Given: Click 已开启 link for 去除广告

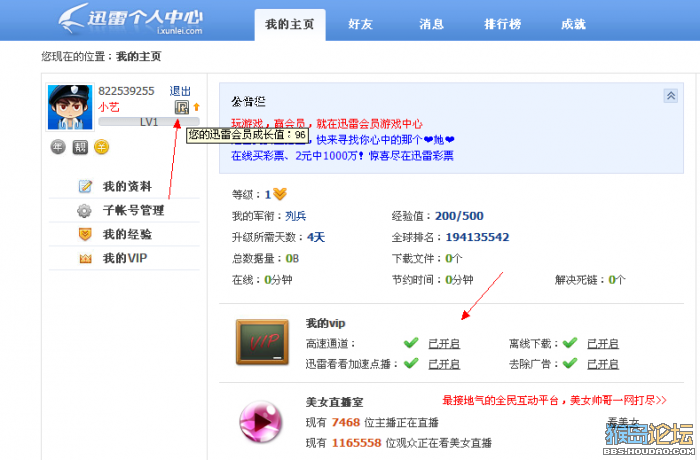Looking at the screenshot, I should (603, 364).
